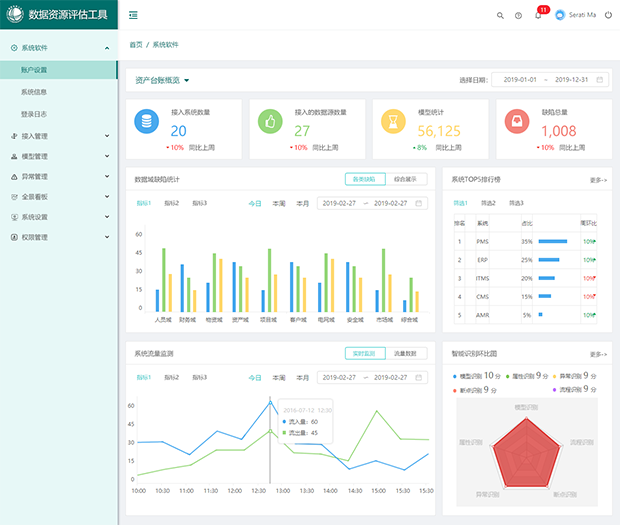The height and width of the screenshot is (525, 620).
Task: Click 首页 breadcrumb link
Action: [136, 45]
